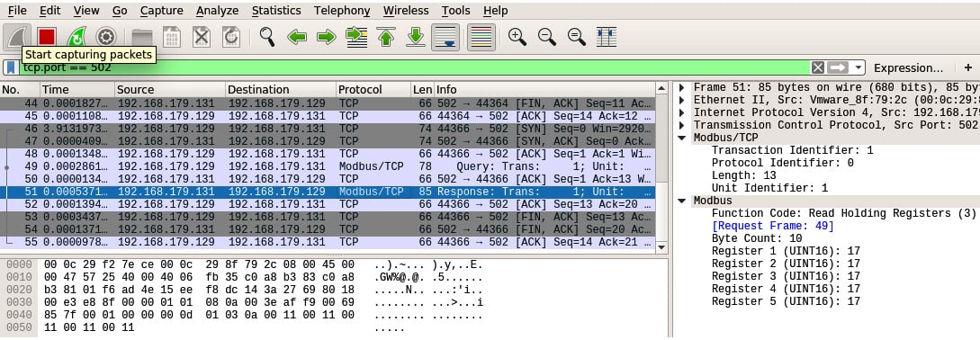This screenshot has height=340, width=980.
Task: Toggle packet list colorization rules button
Action: 481,38
